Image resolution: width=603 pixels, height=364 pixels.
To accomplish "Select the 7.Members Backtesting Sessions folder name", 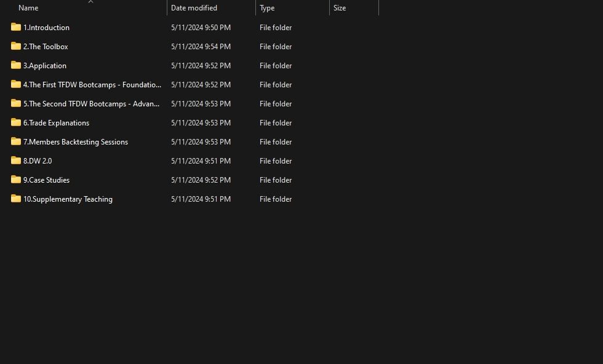I will [75, 142].
